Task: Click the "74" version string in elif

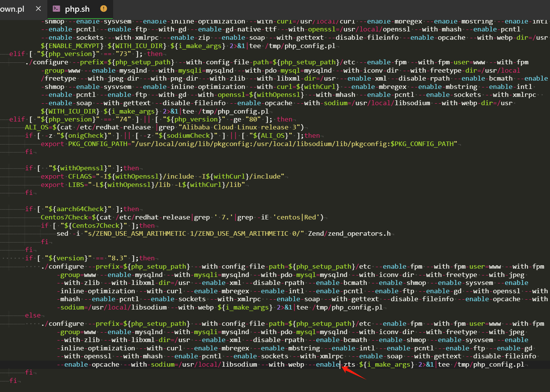Action: (123, 119)
